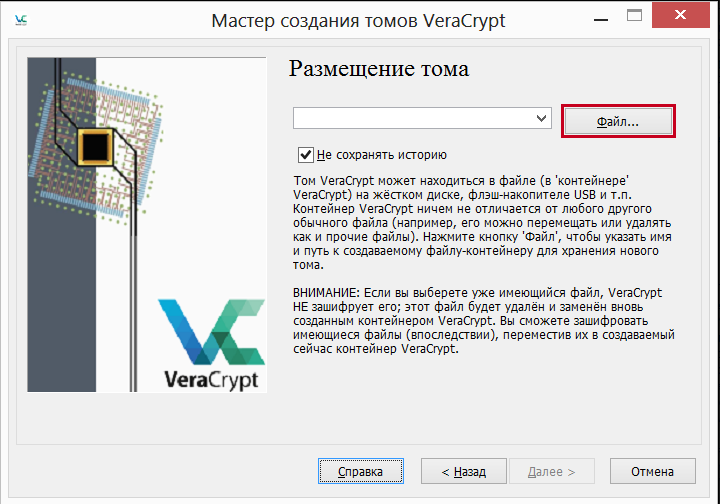Click the paragraph starting with Том VeraCrypt

click(482, 223)
